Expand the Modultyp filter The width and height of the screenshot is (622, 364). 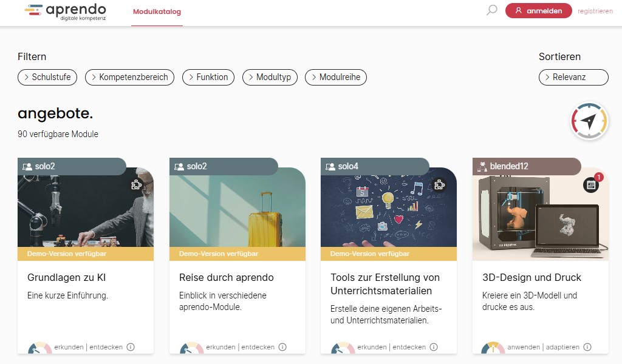(x=270, y=77)
